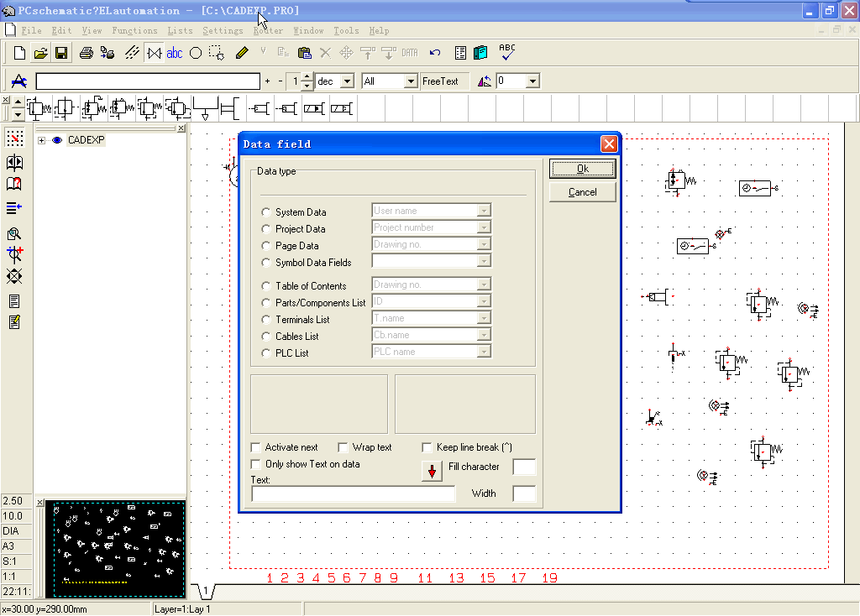Pick the first valve symbol in pickmenu
The height and width of the screenshot is (616, 860).
pyautogui.click(x=39, y=108)
